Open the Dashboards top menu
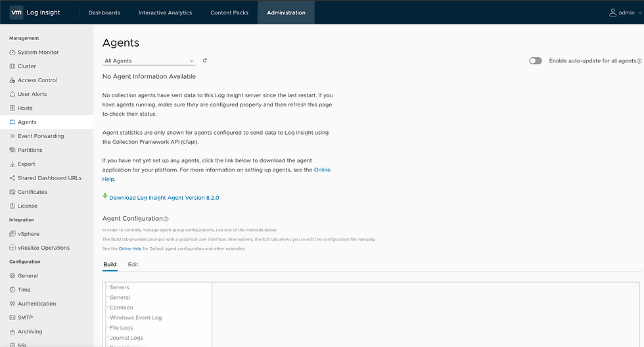This screenshot has width=644, height=347. coord(104,12)
